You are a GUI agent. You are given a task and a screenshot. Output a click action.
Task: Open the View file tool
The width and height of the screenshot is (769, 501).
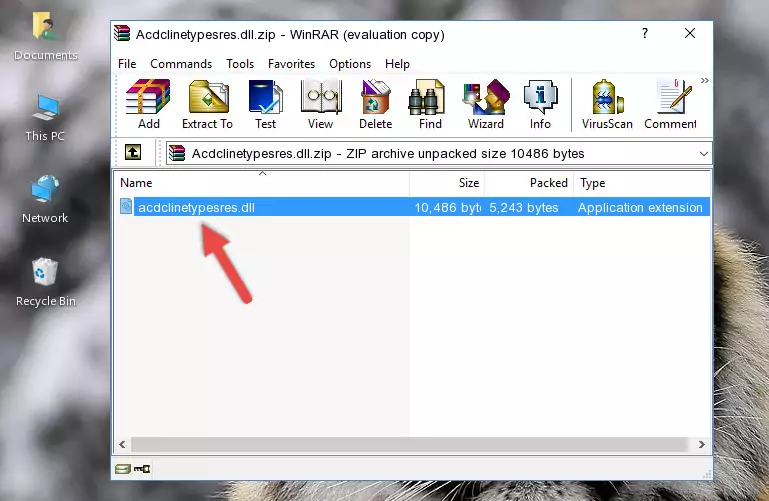tap(321, 104)
